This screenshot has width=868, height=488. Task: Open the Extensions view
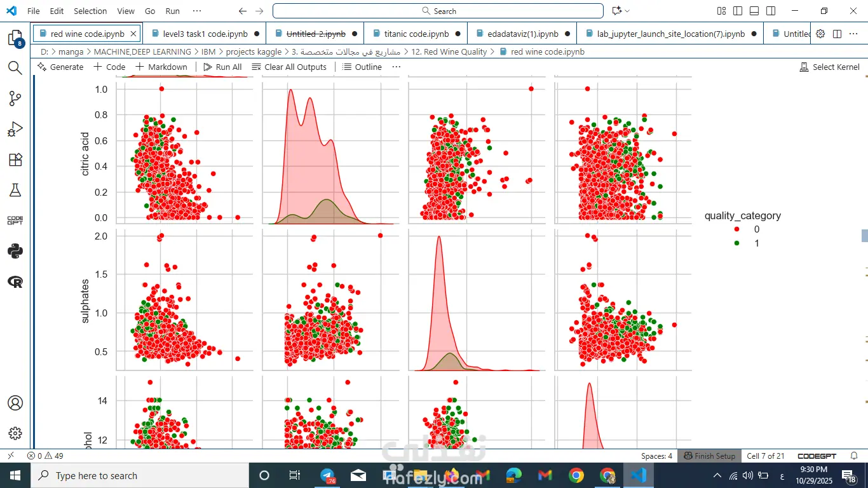(x=15, y=159)
